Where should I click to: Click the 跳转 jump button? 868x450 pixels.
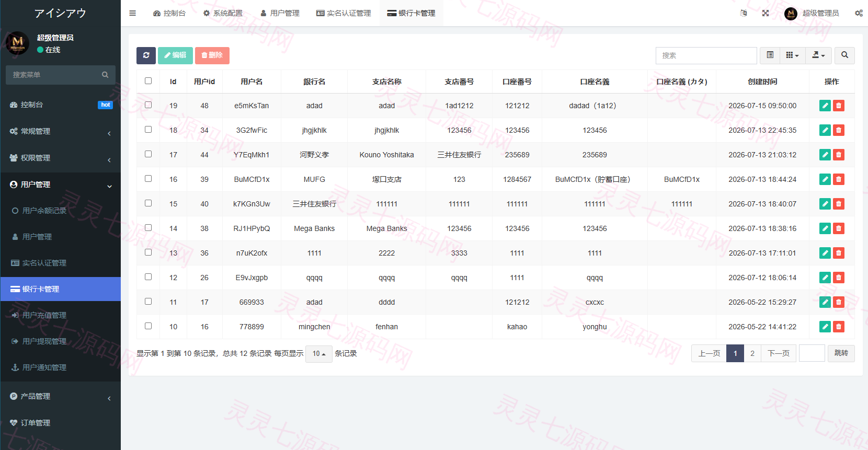(x=841, y=354)
